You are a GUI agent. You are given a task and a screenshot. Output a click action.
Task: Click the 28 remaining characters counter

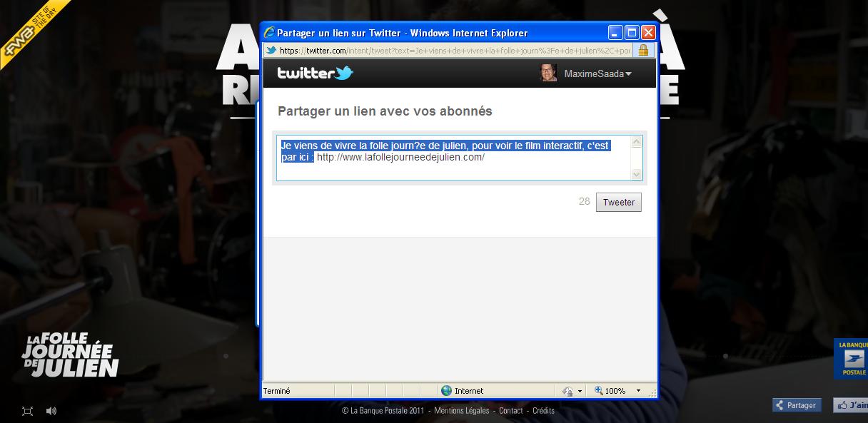click(584, 202)
